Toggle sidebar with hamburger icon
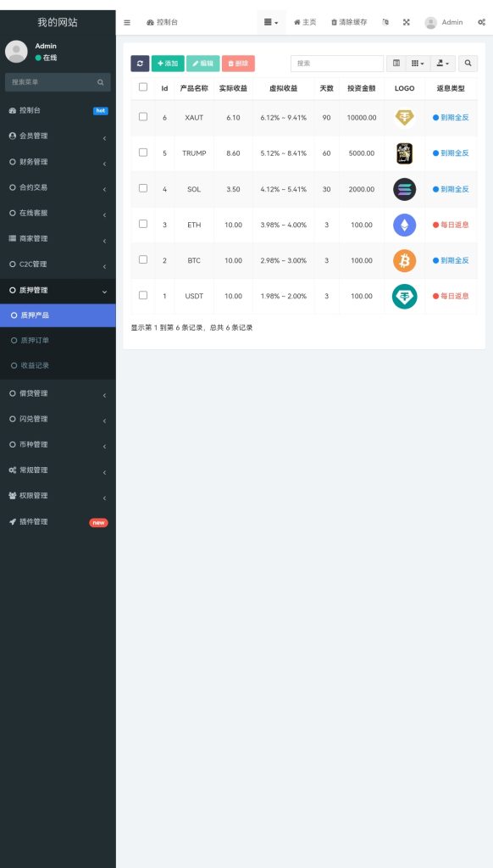Image resolution: width=493 pixels, height=868 pixels. click(x=127, y=23)
